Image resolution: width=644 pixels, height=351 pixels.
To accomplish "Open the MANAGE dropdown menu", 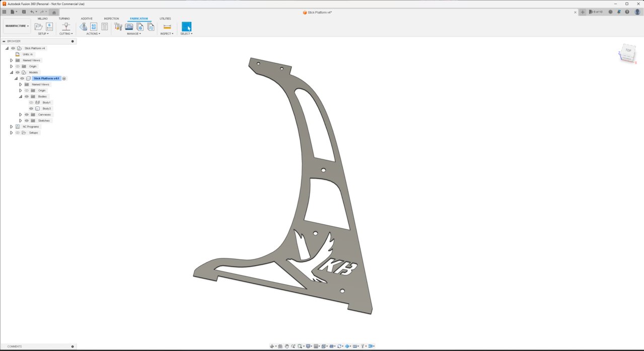I will (134, 34).
